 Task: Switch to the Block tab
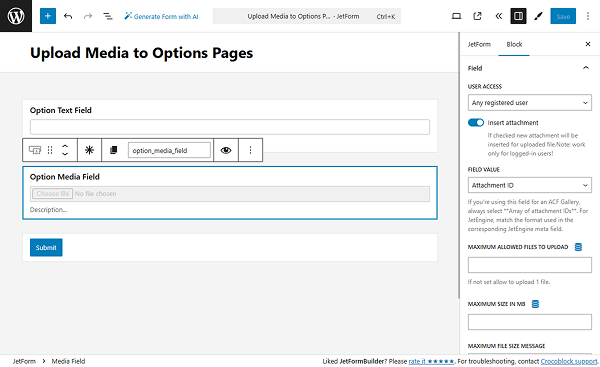pos(514,44)
